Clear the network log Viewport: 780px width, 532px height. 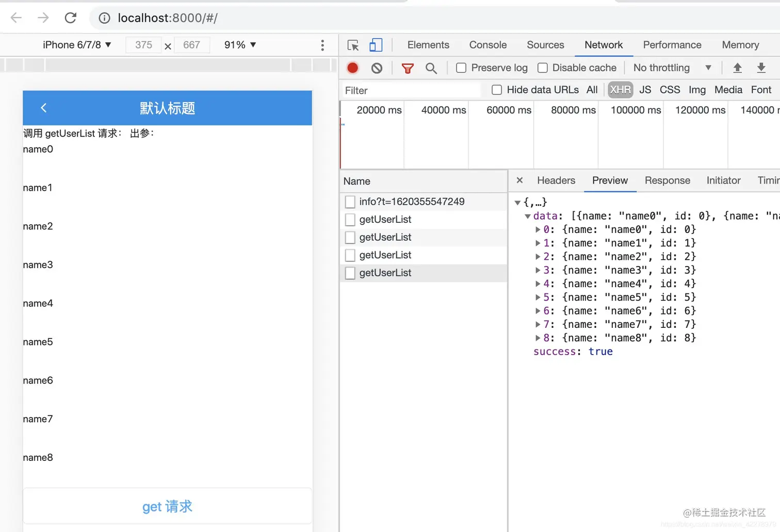377,68
